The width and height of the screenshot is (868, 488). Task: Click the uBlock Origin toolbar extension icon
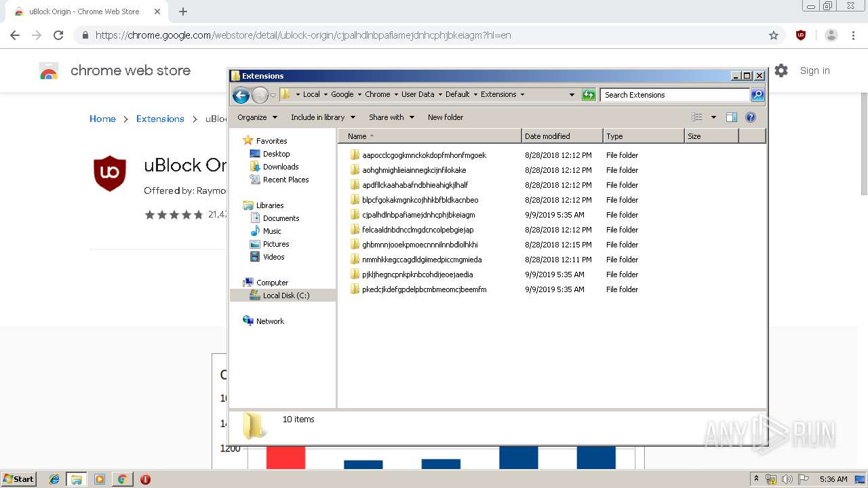click(x=801, y=35)
